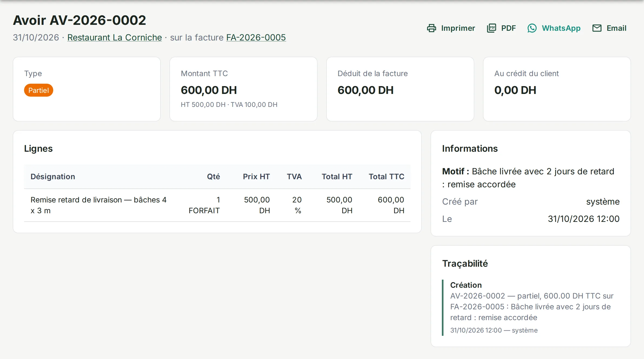The width and height of the screenshot is (644, 359).
Task: Click the TVA column header
Action: 294,177
